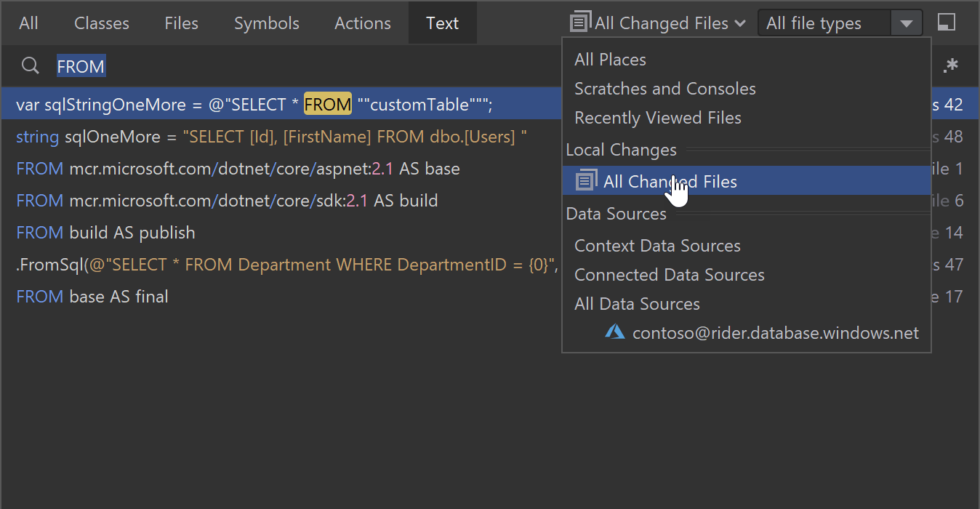Click the Azure contoso data source icon
The image size is (980, 509).
(615, 333)
